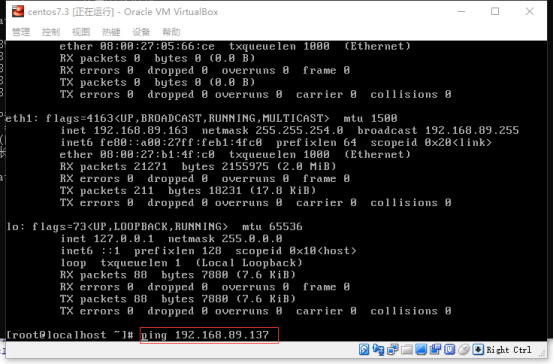Click the 'inet6 ::1 prefixlen 128' line
The image size is (554, 364).
(141, 251)
